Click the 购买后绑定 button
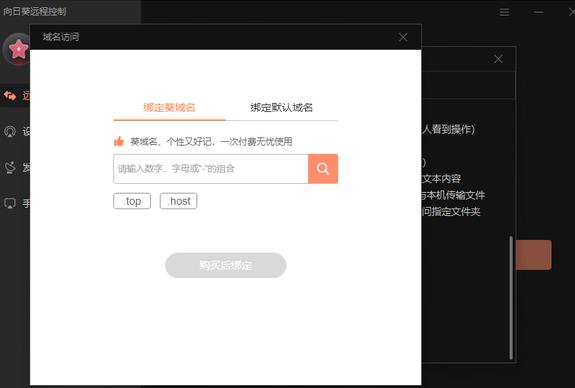 [x=226, y=265]
